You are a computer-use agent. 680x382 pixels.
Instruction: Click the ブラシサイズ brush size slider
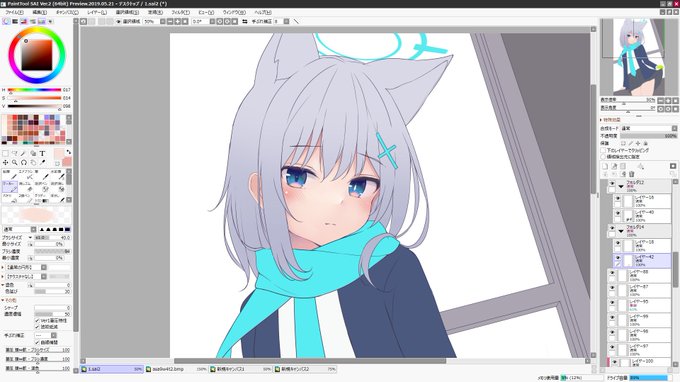[x=52, y=238]
